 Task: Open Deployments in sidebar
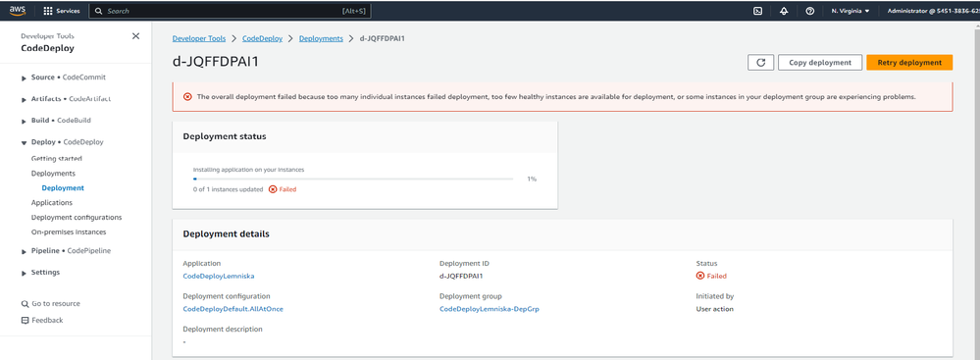(x=53, y=173)
